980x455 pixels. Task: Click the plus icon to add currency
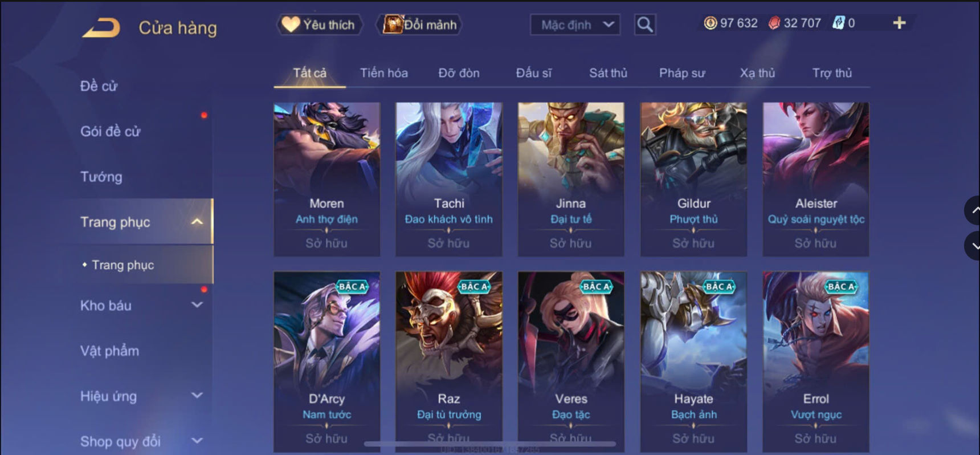pos(899,23)
